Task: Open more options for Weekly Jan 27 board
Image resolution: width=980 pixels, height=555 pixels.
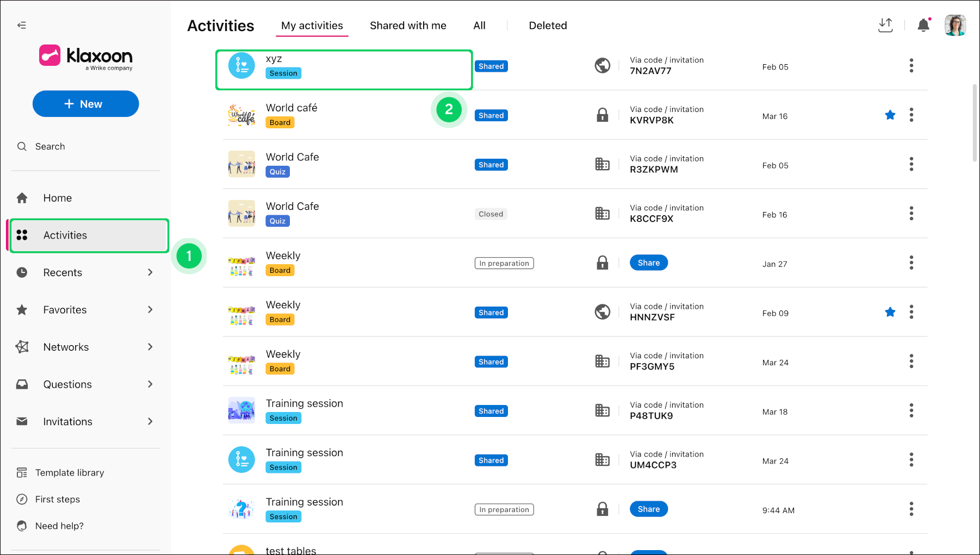Action: [x=911, y=263]
